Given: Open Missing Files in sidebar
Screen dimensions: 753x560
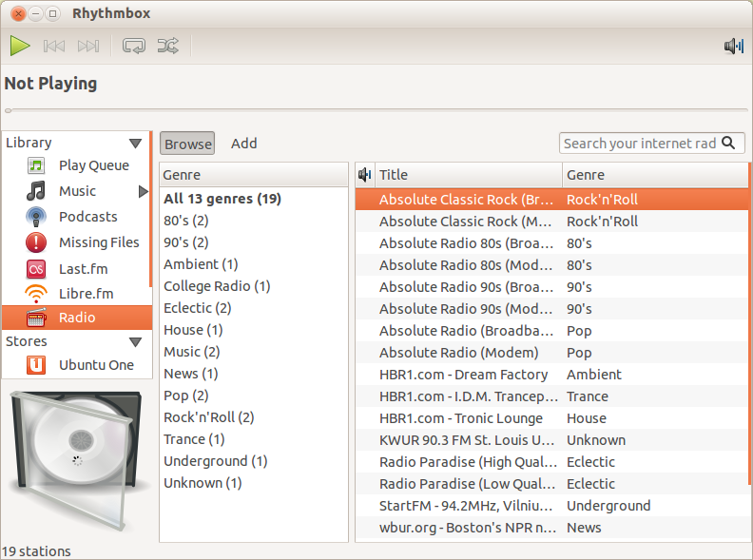Looking at the screenshot, I should 99,242.
